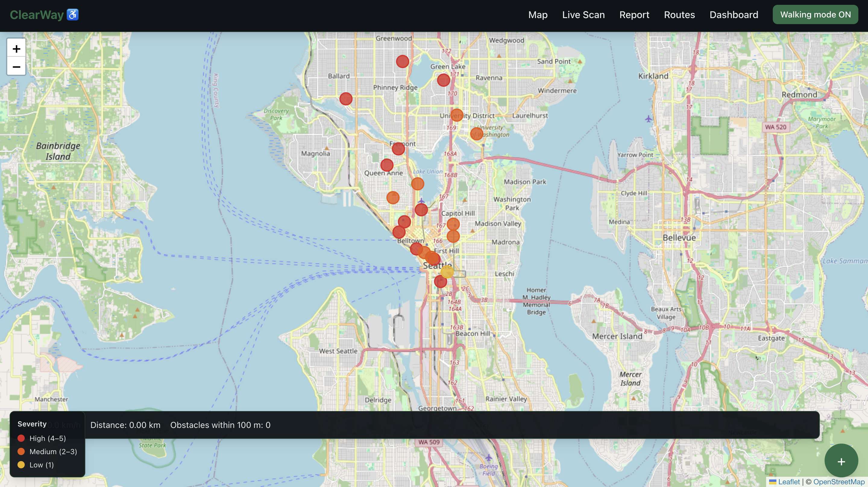The image size is (868, 487).
Task: Open the Dashboard page
Action: 734,14
